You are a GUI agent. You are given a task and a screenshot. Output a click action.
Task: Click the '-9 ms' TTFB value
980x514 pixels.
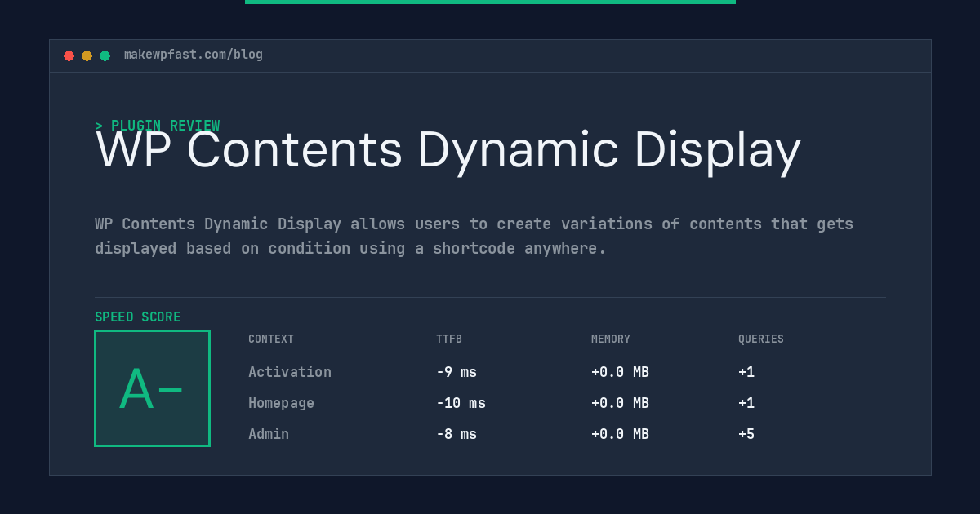[x=457, y=372]
